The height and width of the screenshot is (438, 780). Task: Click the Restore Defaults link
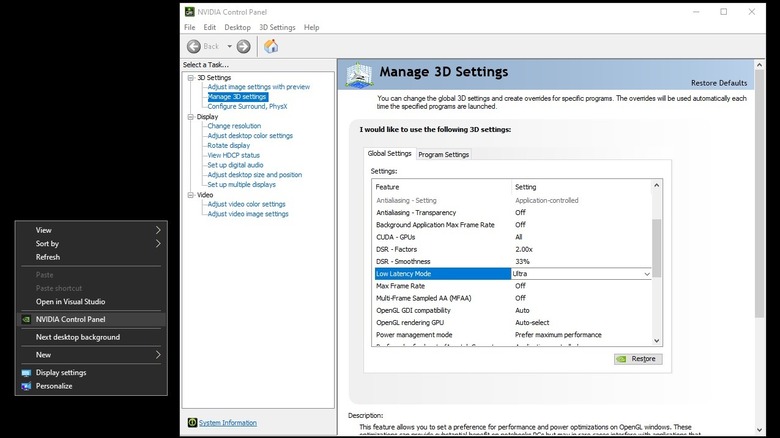718,82
